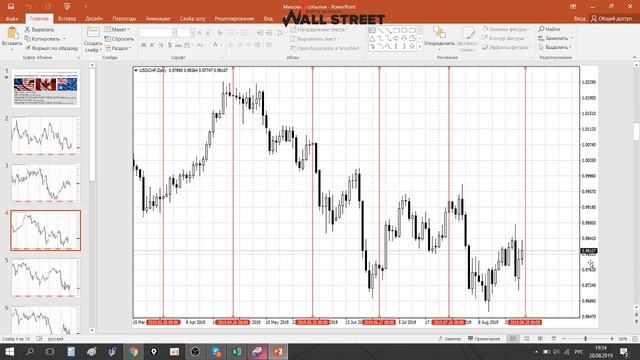
Task: Select the rectangle shape in the gallery
Action: coord(396,30)
